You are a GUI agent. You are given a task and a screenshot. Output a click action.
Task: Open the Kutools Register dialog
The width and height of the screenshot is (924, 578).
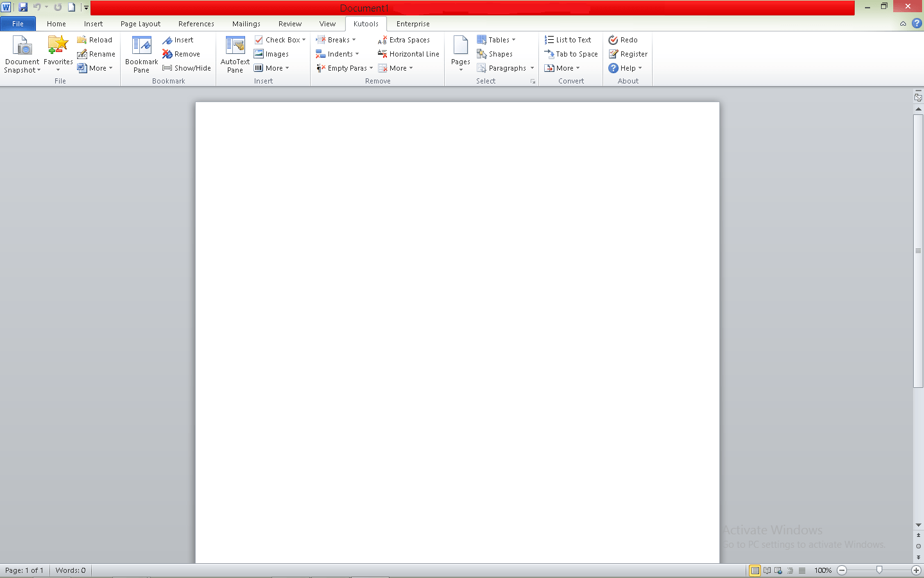pos(628,54)
